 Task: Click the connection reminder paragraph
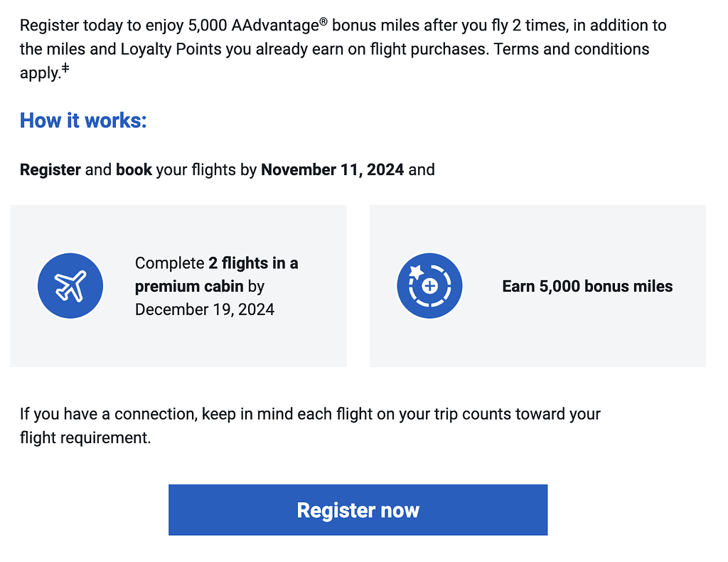tap(309, 425)
